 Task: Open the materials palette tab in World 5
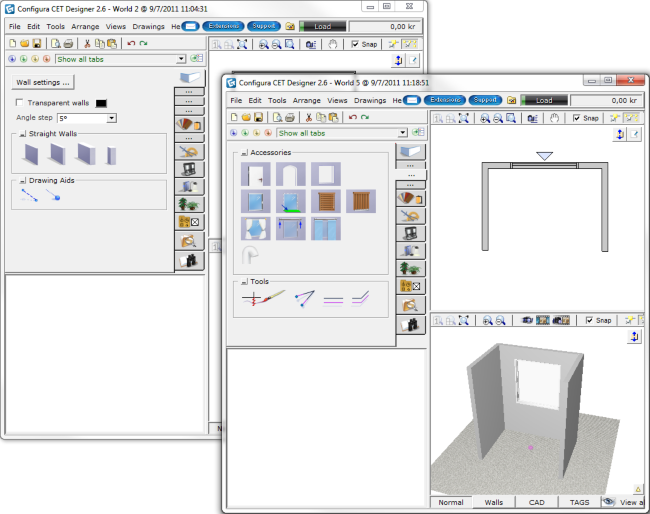[x=410, y=199]
